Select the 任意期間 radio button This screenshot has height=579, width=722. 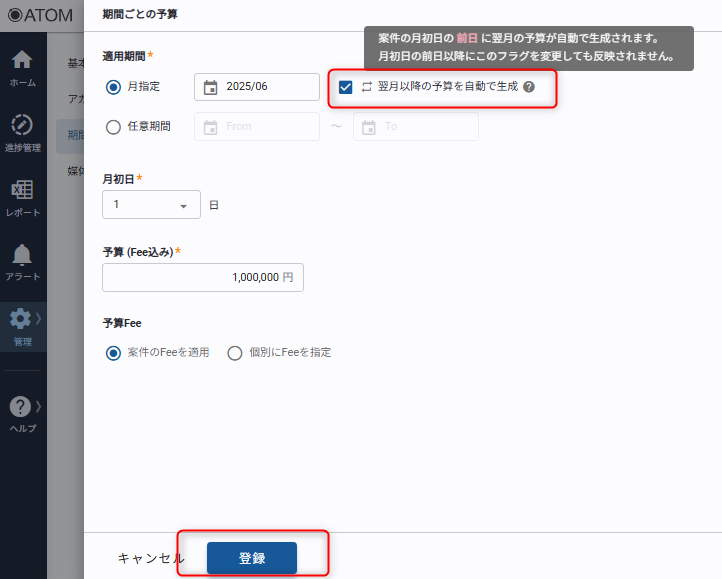pyautogui.click(x=113, y=127)
